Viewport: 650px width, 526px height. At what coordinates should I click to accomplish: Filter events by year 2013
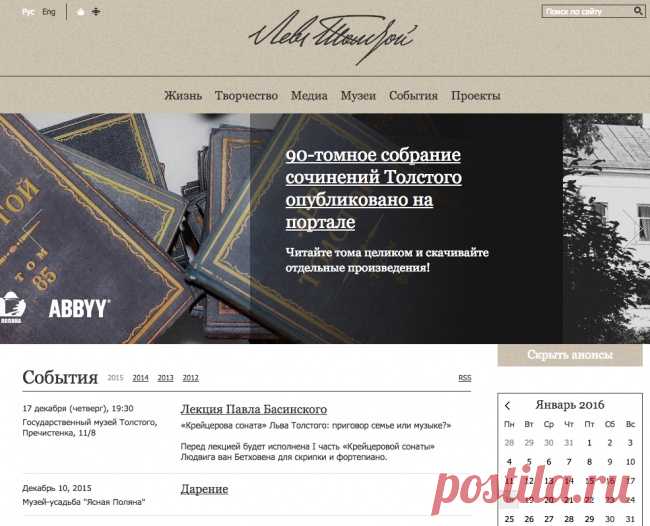165,378
